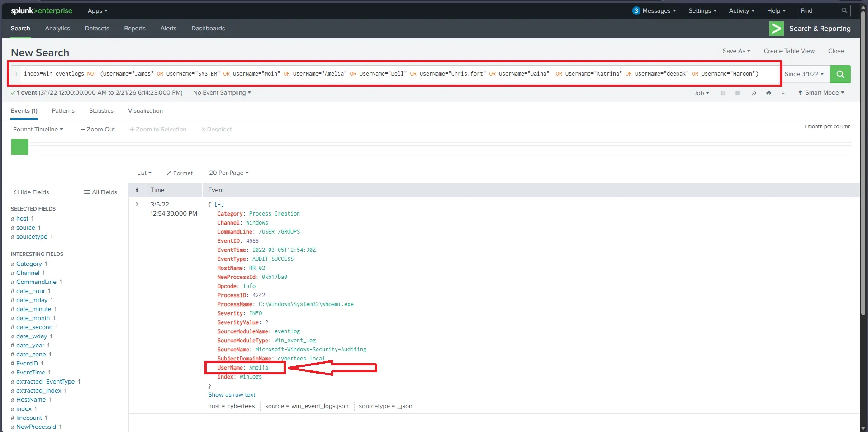Screen dimensions: 868x432
Task: Click the Splunk enterprise logo
Action: coord(41,10)
